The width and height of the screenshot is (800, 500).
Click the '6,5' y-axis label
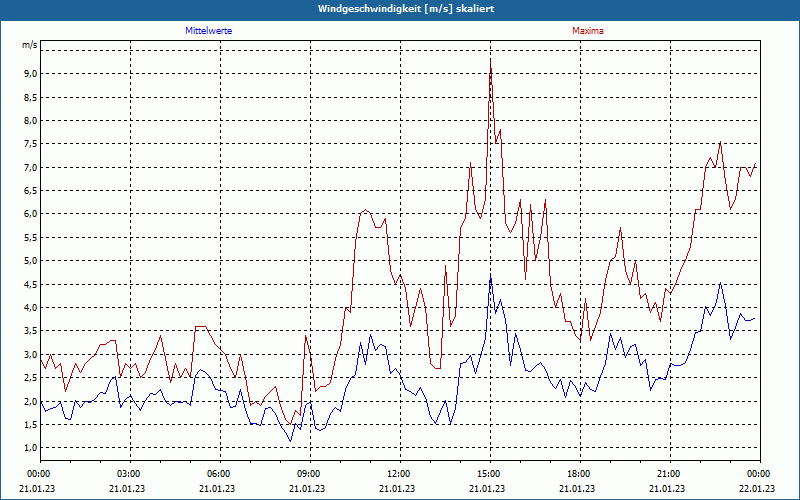tap(31, 190)
